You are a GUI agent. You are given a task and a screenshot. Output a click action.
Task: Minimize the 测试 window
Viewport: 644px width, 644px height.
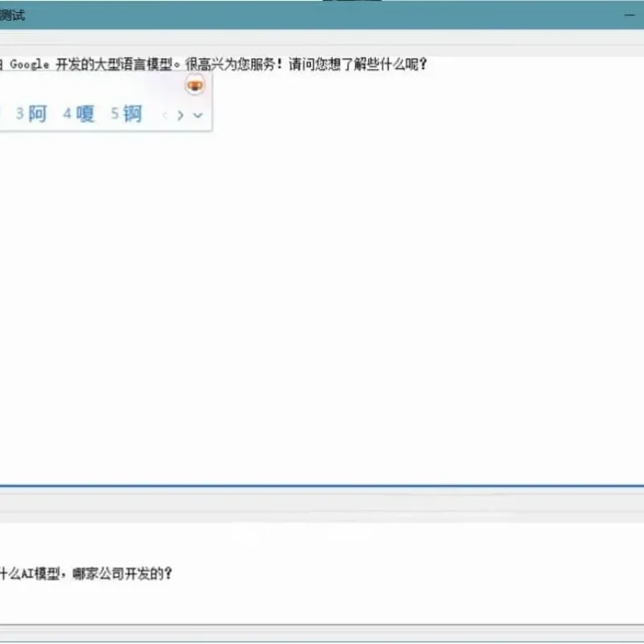[630, 15]
